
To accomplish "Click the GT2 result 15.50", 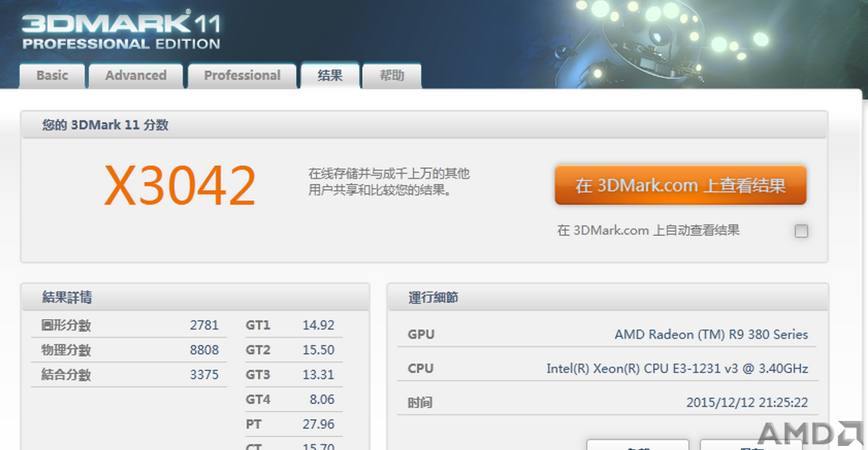I will point(318,350).
